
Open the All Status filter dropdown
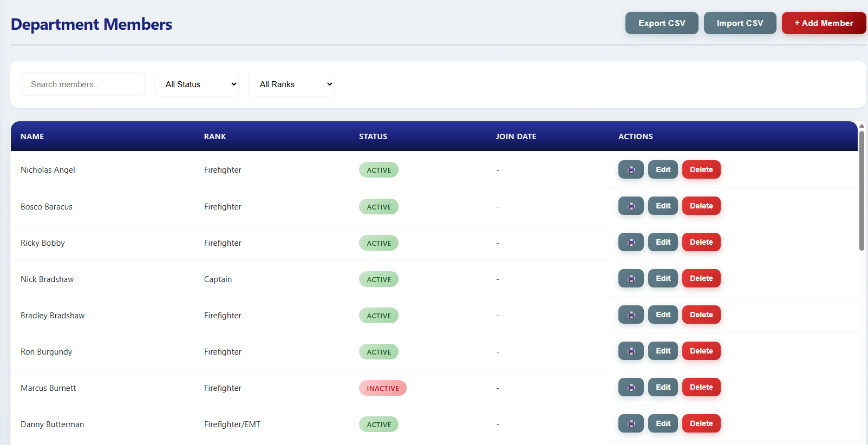(x=197, y=84)
